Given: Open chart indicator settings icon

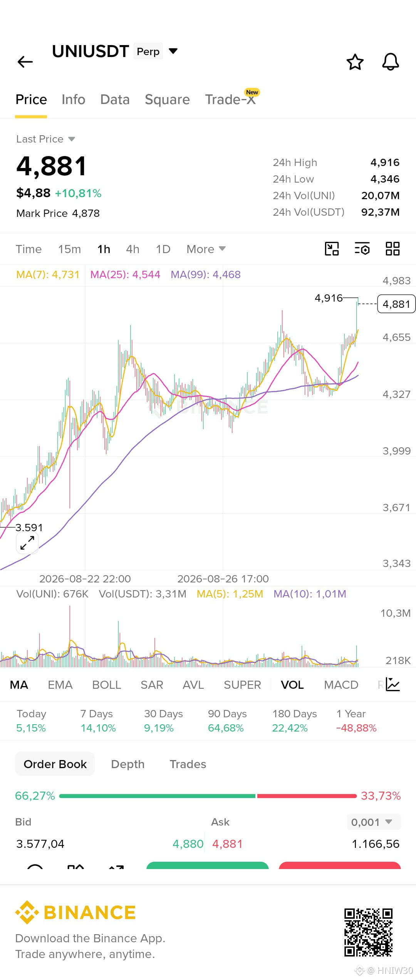Looking at the screenshot, I should (362, 248).
